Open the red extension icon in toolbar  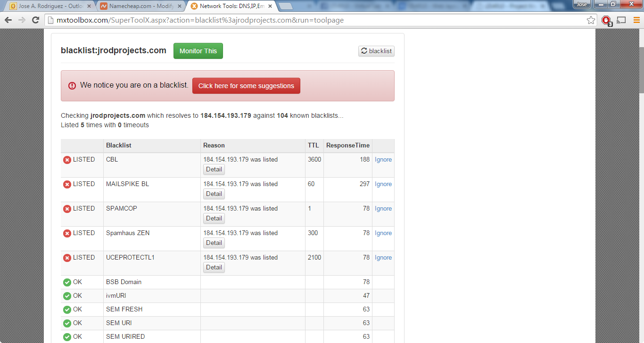tap(606, 20)
